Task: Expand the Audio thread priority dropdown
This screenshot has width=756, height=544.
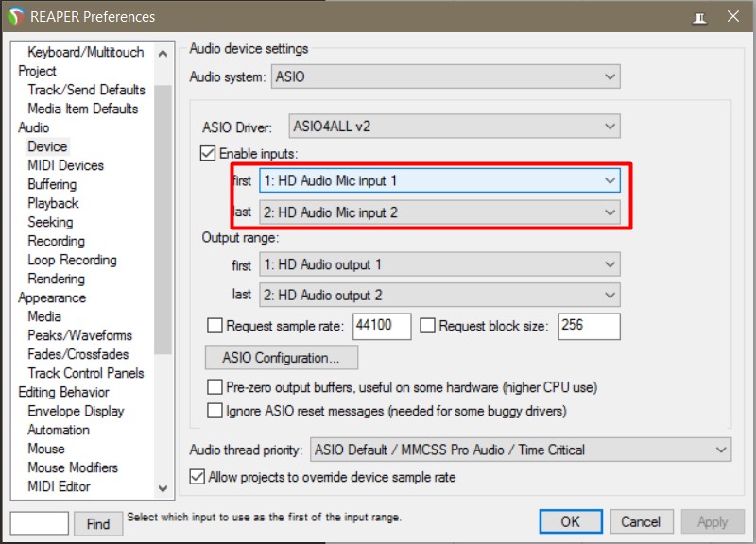Action: [x=520, y=450]
